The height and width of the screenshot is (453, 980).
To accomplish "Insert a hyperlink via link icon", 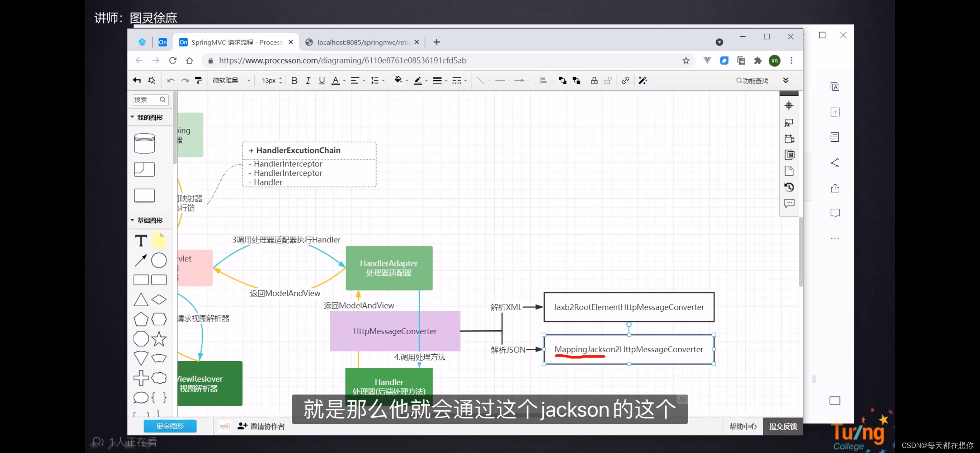I will pyautogui.click(x=625, y=81).
